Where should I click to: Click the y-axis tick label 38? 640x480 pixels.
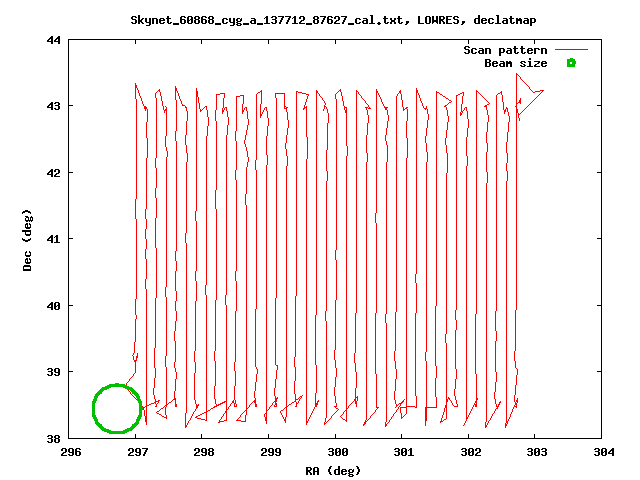pos(54,439)
